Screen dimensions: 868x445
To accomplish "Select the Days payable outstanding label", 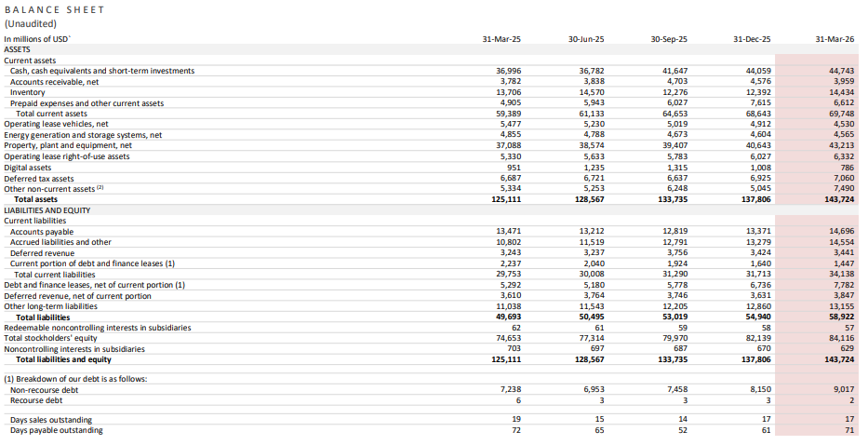I will pyautogui.click(x=56, y=430).
